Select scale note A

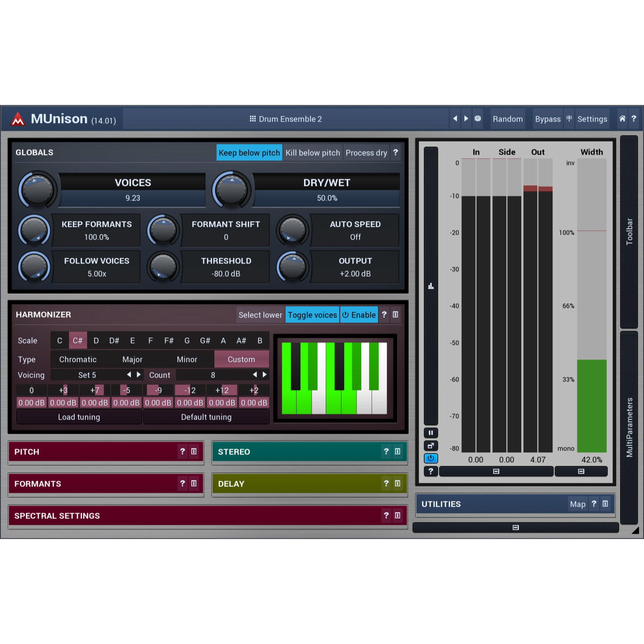click(x=223, y=340)
